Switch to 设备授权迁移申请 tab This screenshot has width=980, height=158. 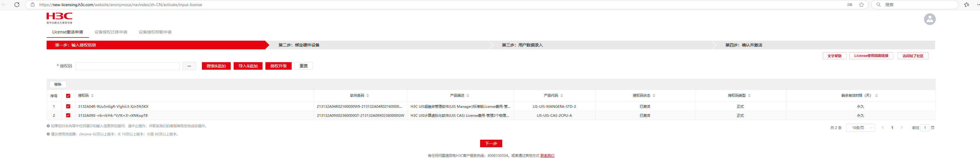click(x=111, y=32)
